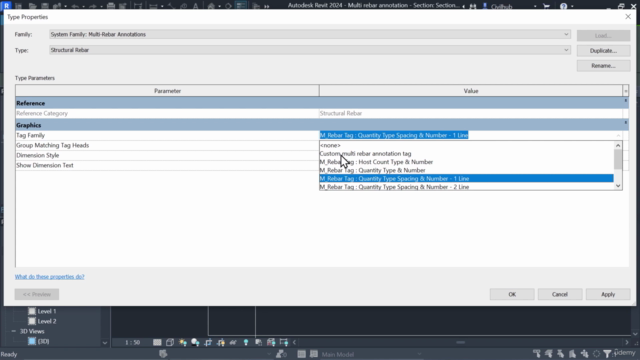
Task: Toggle Highlight Displacement Sets icon
Action: [271, 342]
